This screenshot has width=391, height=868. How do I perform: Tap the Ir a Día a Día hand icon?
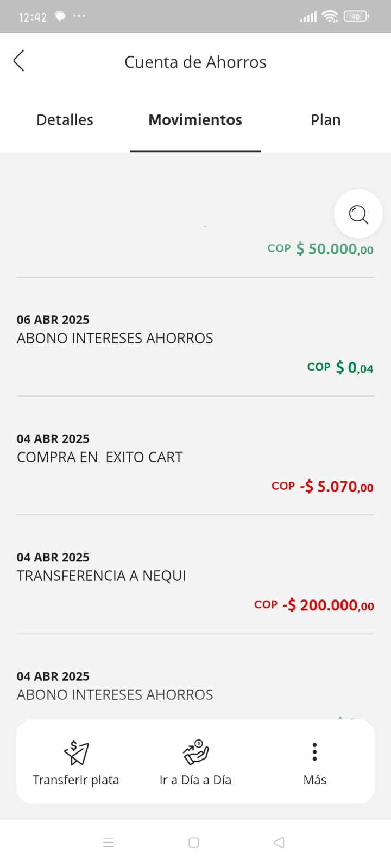pyautogui.click(x=195, y=752)
